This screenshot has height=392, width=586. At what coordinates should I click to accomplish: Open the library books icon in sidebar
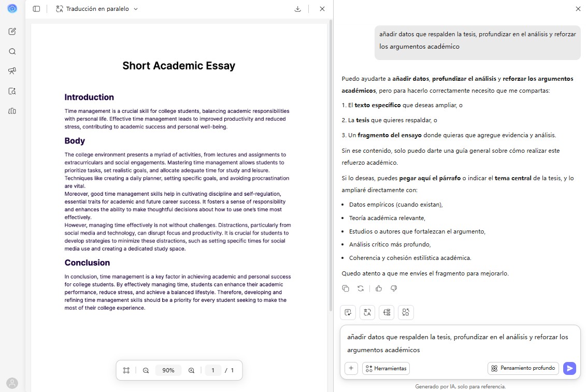[12, 111]
